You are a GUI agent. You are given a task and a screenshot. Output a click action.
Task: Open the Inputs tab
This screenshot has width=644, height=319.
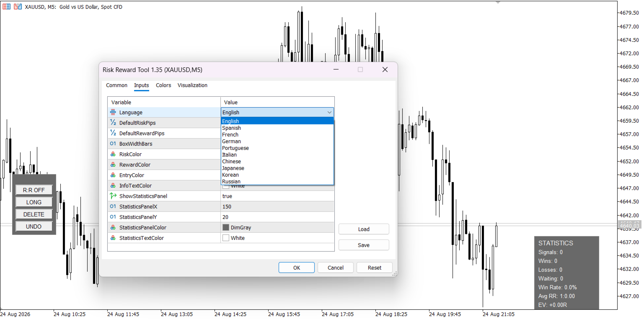coord(142,85)
